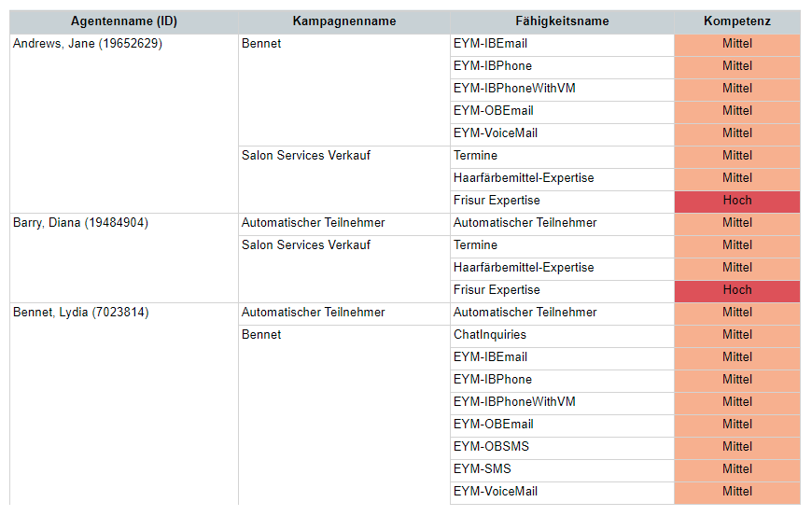Select agent Bennet, Lydia (7023814)
The width and height of the screenshot is (812, 516).
click(x=81, y=312)
